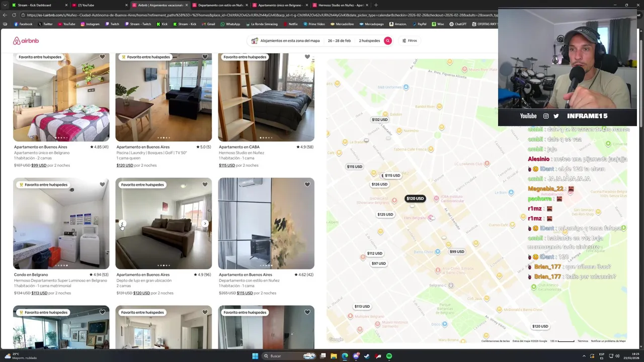Image resolution: width=644 pixels, height=362 pixels.
Task: Click the Airbnb logo
Action: coord(26,41)
